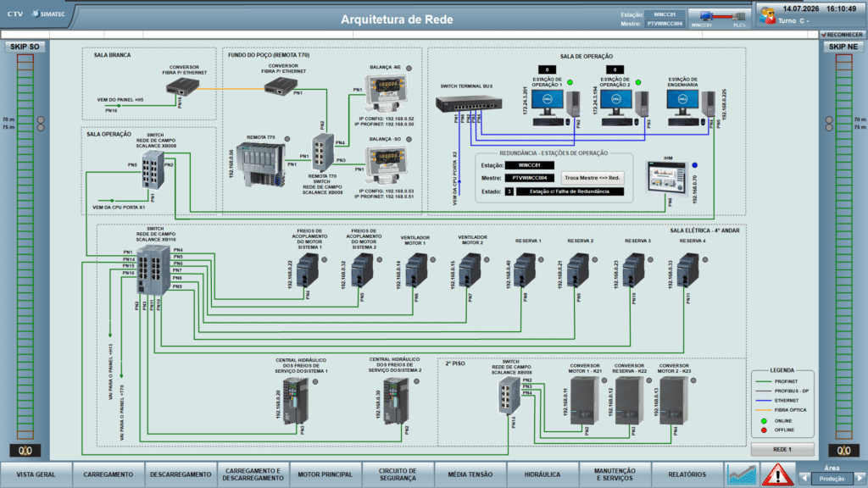
Task: Click the Conversor Motor 2 - K23 cabinet
Action: (674, 401)
